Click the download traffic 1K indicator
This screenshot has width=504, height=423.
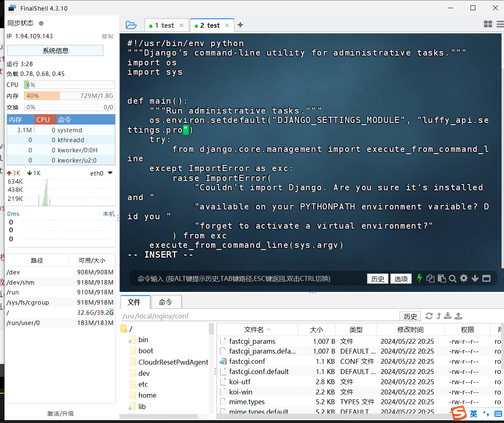pos(34,173)
